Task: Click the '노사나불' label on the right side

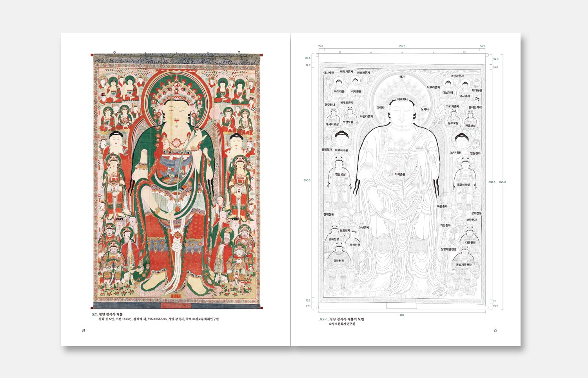Action: (456, 153)
